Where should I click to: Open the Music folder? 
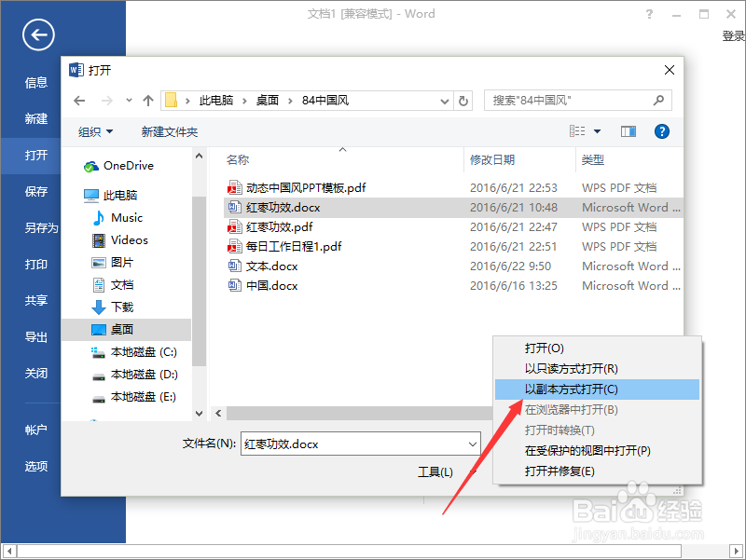(117, 218)
